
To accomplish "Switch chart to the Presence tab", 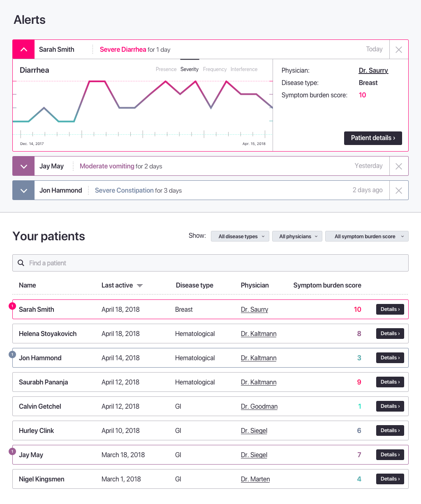I will click(166, 69).
